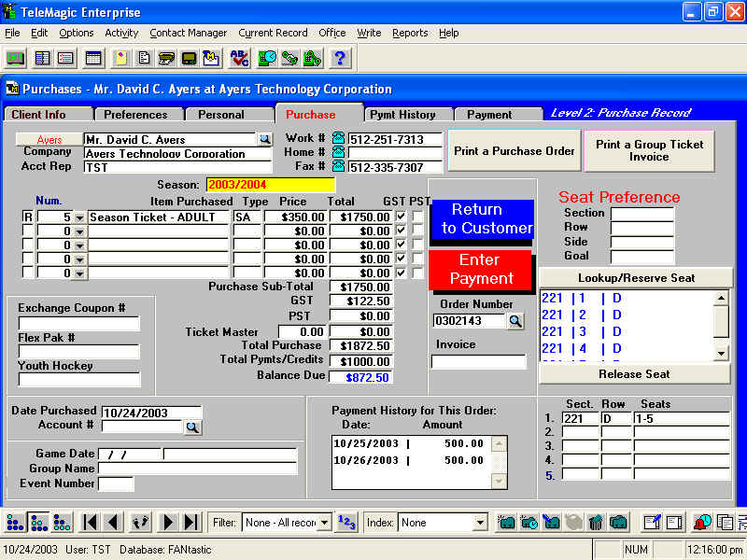This screenshot has width=747, height=560.
Task: Click the Invoice input field
Action: pyautogui.click(x=478, y=362)
